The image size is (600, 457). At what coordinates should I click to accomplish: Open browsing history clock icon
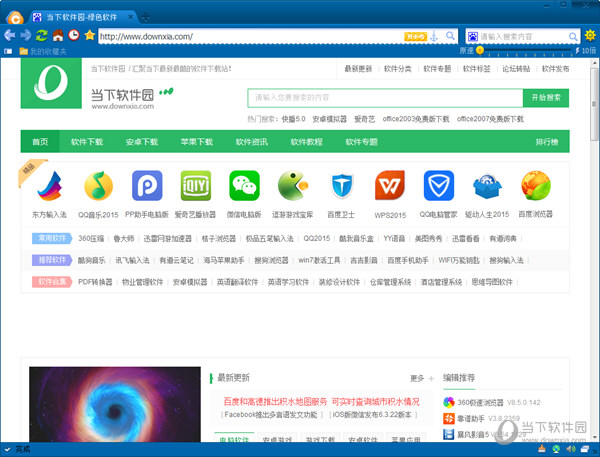point(74,35)
